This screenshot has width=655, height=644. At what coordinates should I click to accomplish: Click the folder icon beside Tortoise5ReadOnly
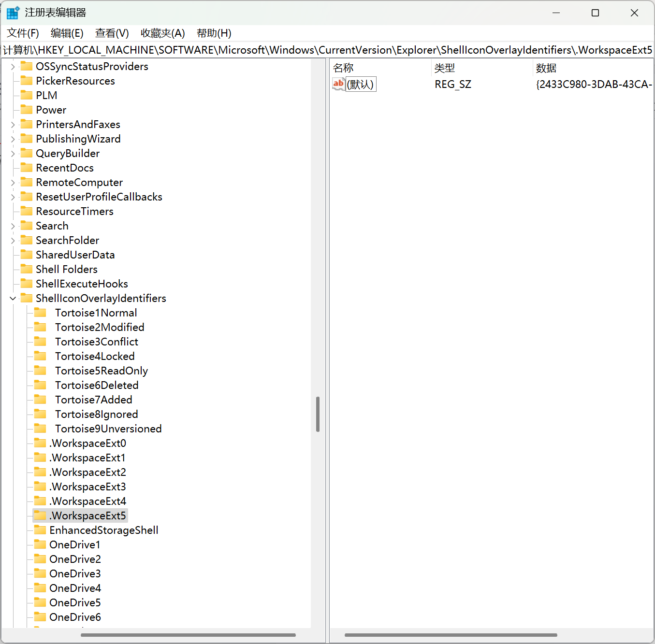(x=40, y=371)
